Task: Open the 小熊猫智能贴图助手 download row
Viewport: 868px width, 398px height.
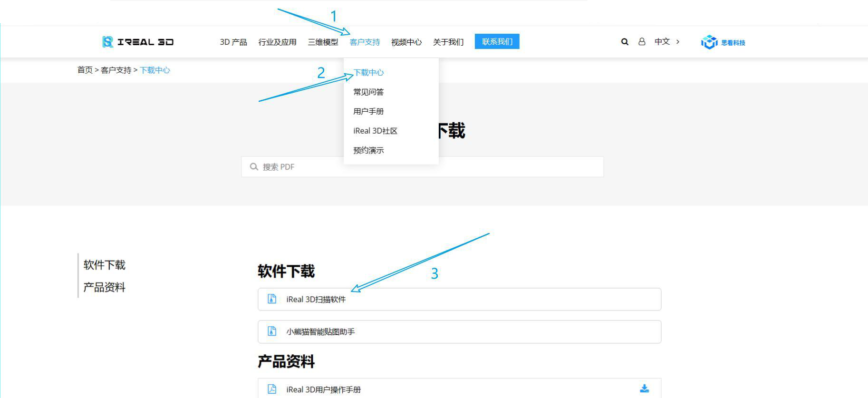Action: [459, 331]
